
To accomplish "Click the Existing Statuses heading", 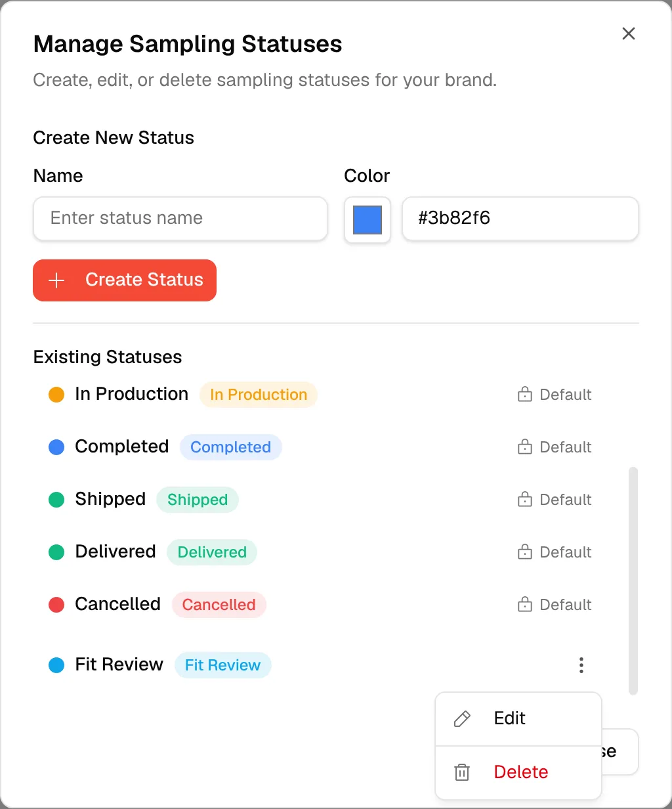I will [x=108, y=357].
